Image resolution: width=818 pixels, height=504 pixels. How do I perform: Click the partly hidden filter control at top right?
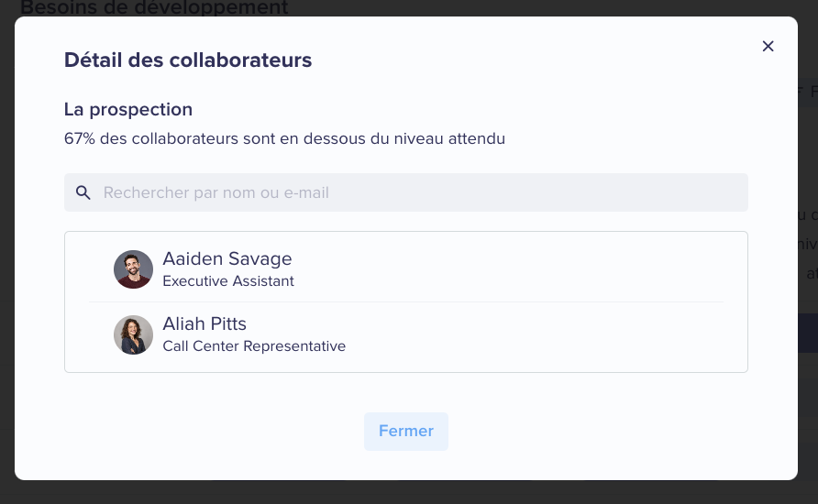click(808, 93)
